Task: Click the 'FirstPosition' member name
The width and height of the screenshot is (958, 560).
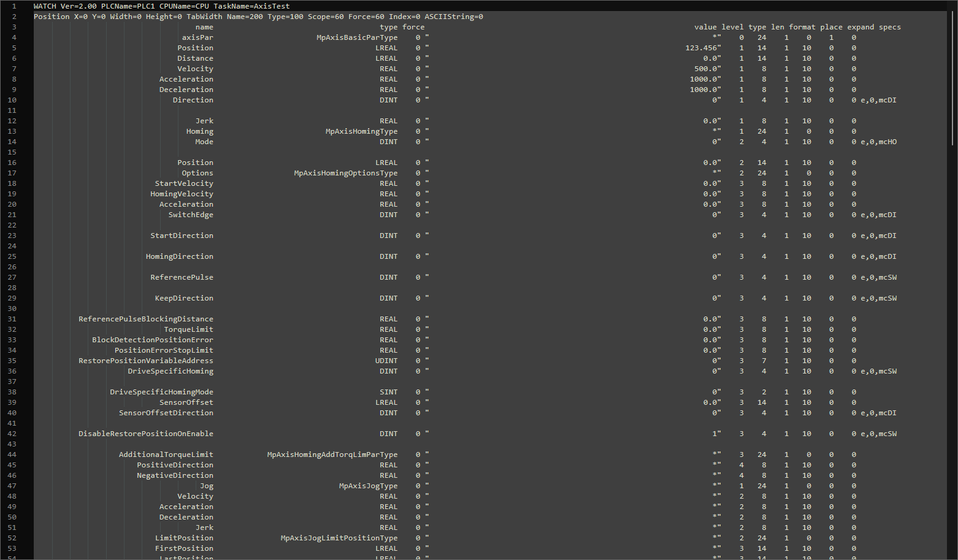Action: click(x=184, y=548)
